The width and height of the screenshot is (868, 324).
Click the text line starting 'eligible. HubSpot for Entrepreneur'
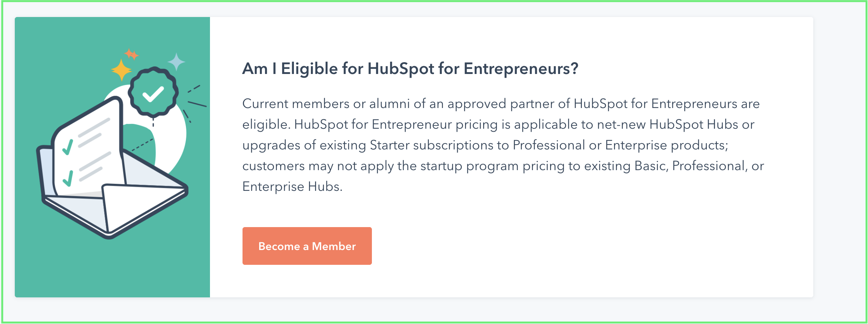pyautogui.click(x=498, y=125)
